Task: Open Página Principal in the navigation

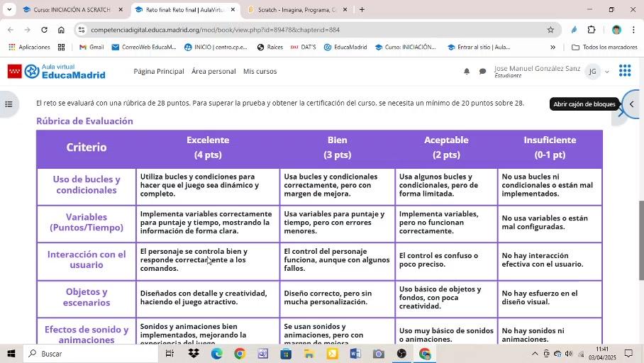Action: point(159,72)
